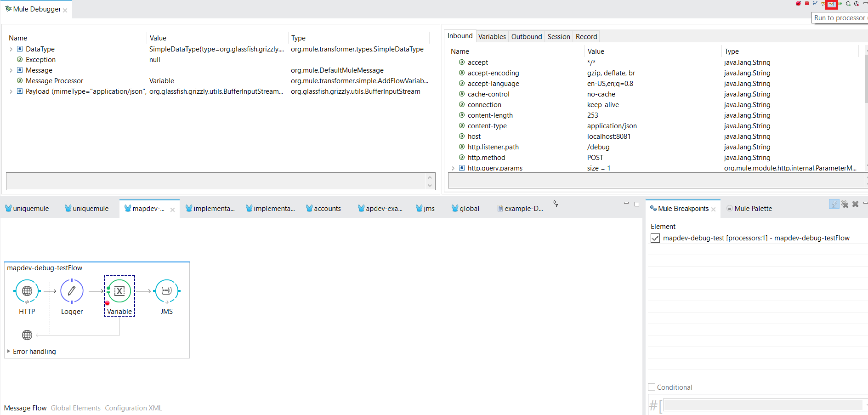This screenshot has height=415, width=868.
Task: Uncheck the mapdev-debug-test breakpoint checkbox
Action: point(655,238)
